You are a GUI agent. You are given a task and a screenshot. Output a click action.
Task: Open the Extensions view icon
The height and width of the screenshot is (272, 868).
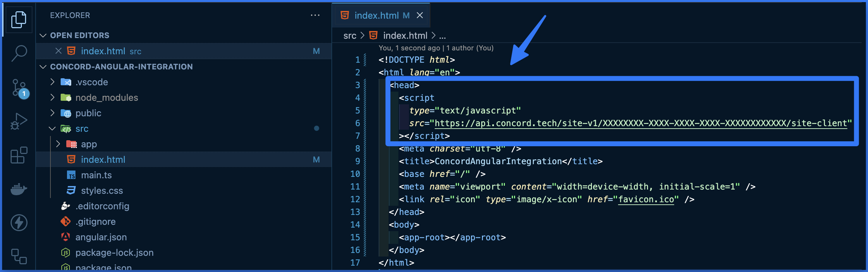point(19,155)
